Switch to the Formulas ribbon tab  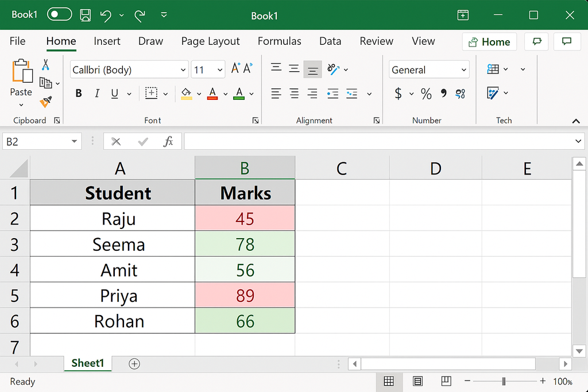coord(280,41)
